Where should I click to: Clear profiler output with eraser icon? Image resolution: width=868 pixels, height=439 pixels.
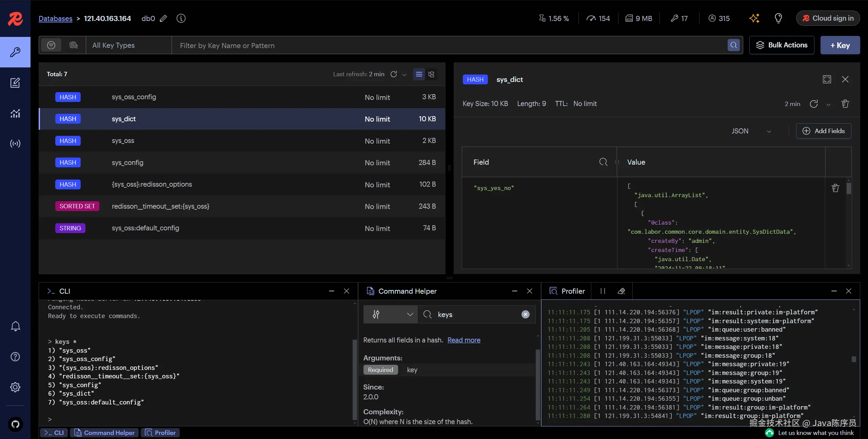click(621, 291)
